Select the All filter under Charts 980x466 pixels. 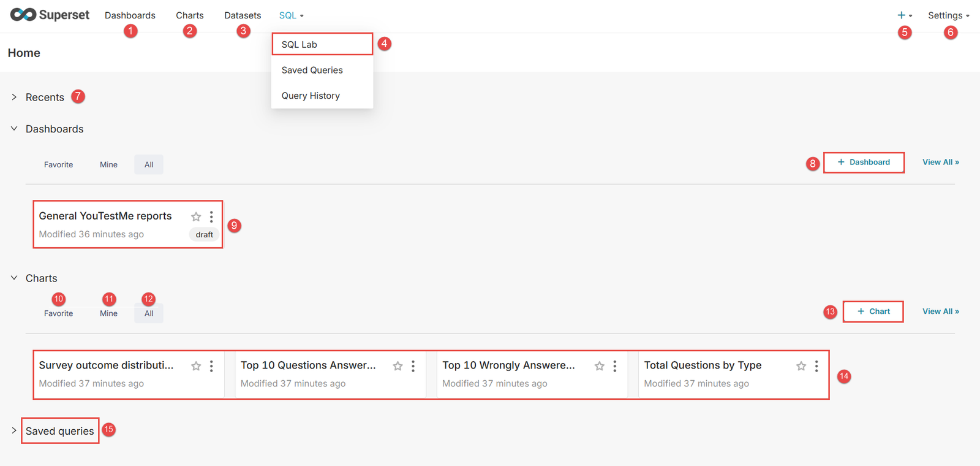(x=149, y=313)
